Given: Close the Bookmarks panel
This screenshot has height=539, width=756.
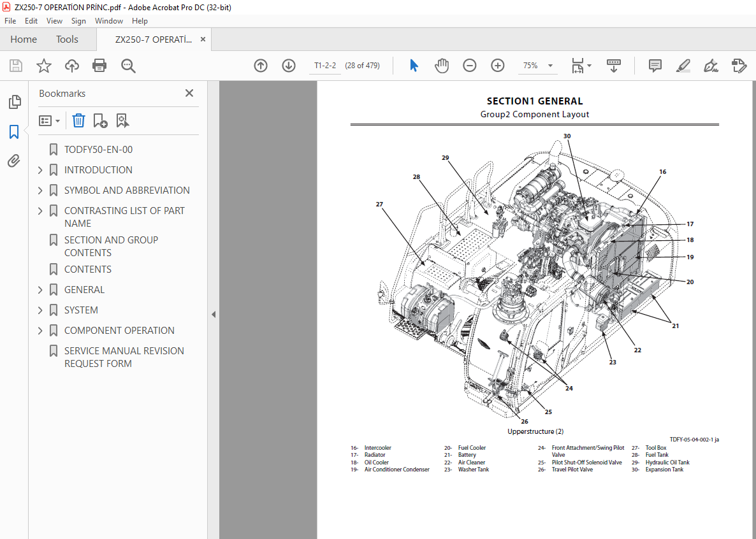Looking at the screenshot, I should click(x=189, y=93).
